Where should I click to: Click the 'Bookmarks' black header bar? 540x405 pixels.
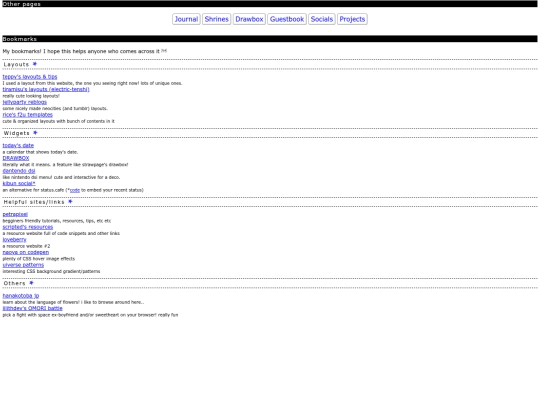pos(270,39)
